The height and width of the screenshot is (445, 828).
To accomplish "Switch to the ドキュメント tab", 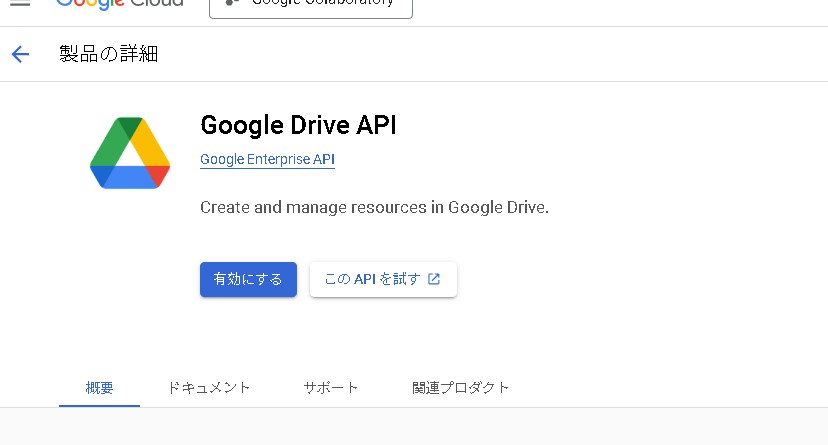I will (209, 388).
